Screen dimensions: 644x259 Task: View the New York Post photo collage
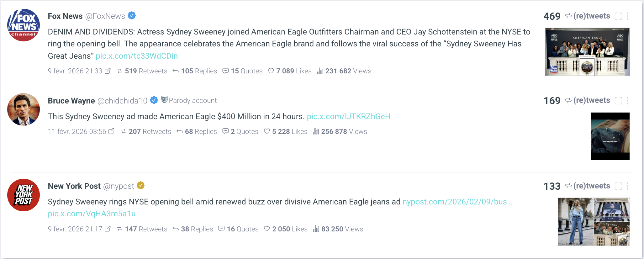[594, 221]
